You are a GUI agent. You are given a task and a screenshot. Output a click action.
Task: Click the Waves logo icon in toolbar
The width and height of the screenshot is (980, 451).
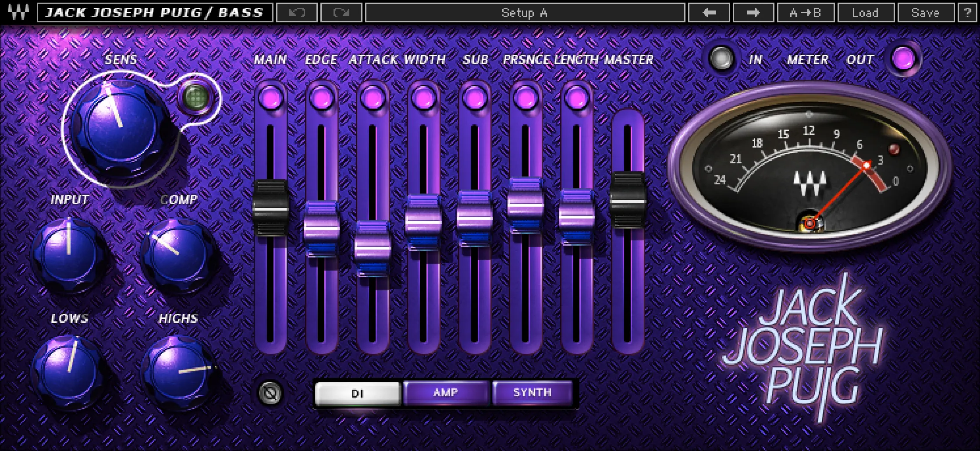18,12
